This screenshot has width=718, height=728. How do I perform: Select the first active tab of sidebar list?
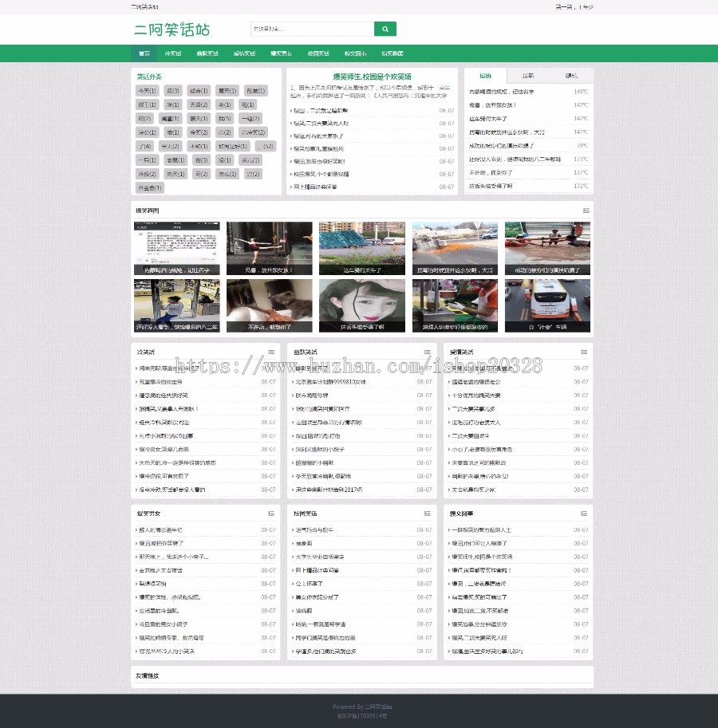(486, 76)
